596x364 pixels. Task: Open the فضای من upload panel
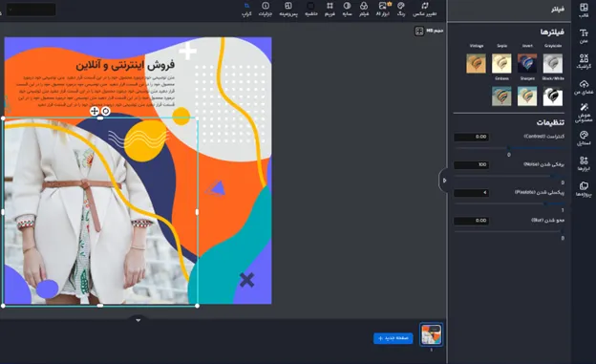pyautogui.click(x=584, y=87)
